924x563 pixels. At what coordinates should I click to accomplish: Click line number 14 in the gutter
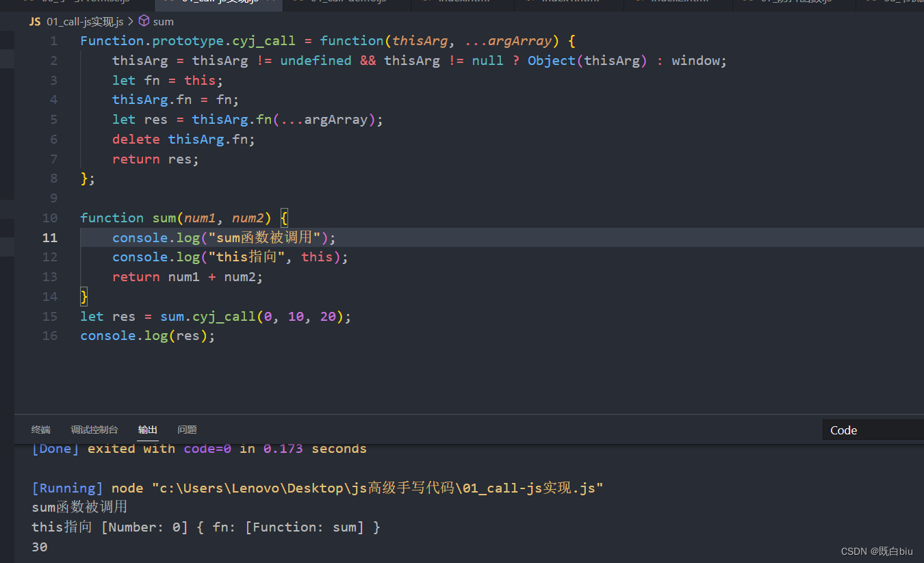pos(50,297)
